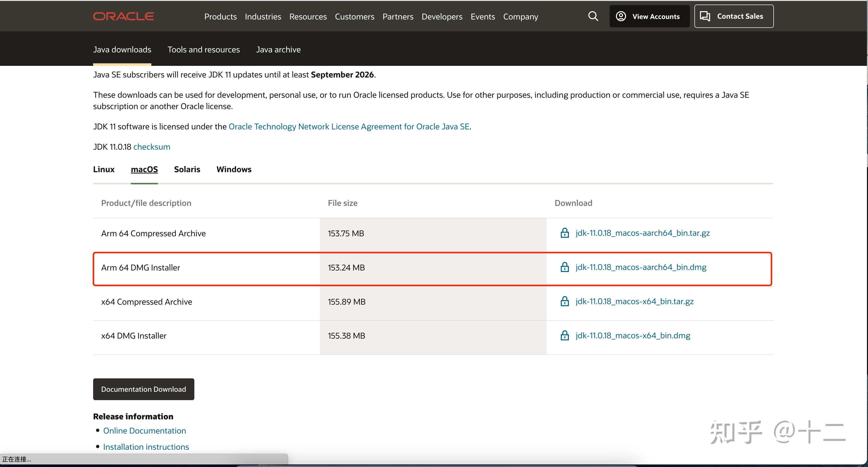Click lock icon for x64 dmg
Image resolution: width=868 pixels, height=467 pixels.
click(x=565, y=336)
